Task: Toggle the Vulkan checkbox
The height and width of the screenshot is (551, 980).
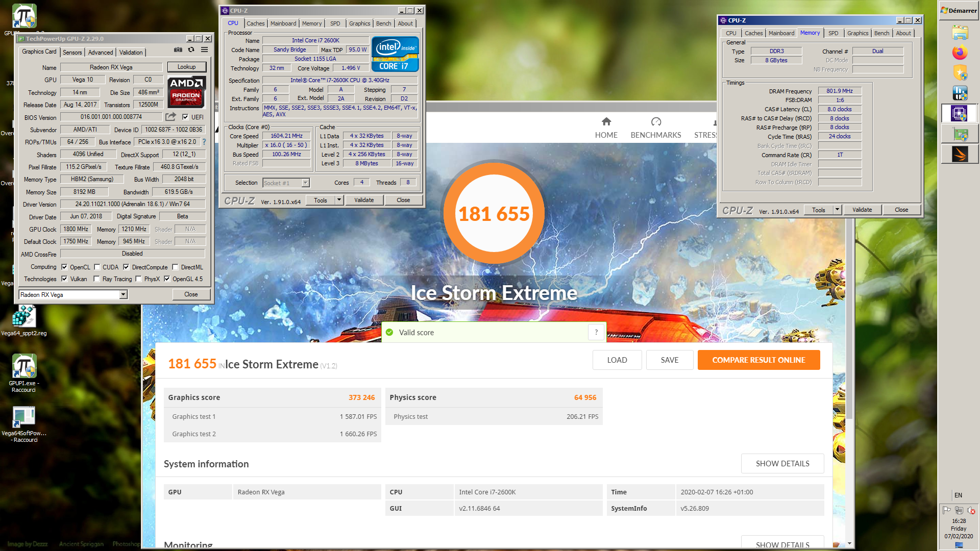Action: [64, 279]
